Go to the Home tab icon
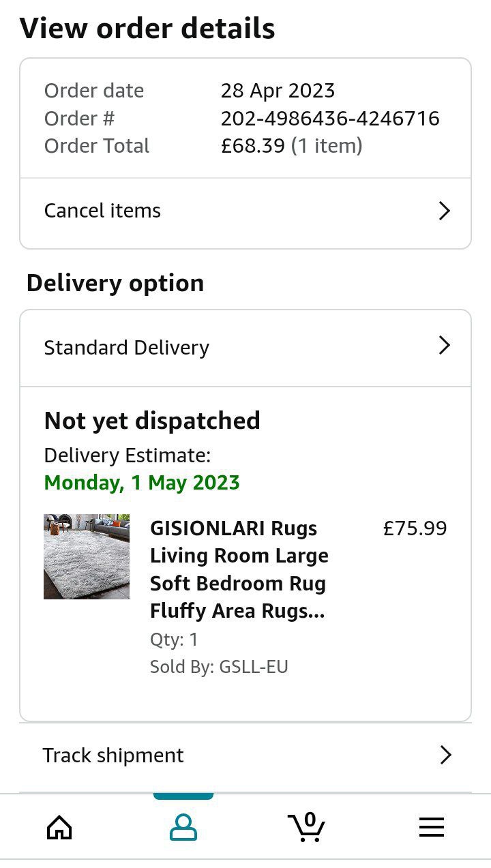 (x=59, y=828)
